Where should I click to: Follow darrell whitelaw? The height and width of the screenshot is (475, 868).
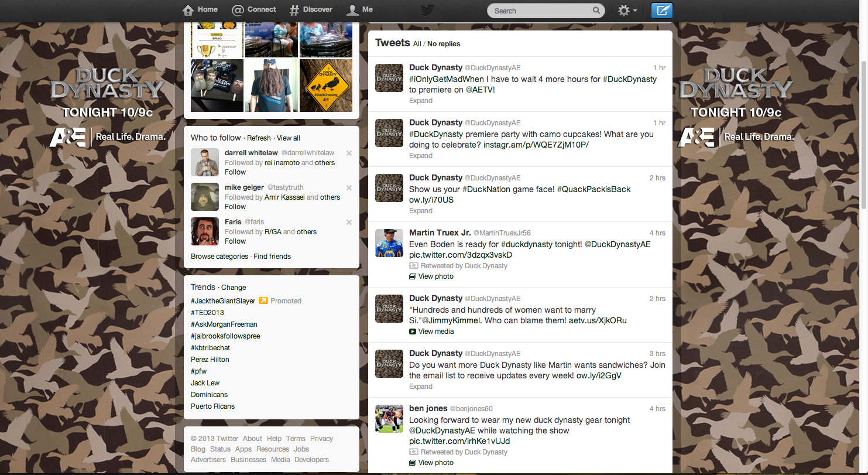point(235,172)
